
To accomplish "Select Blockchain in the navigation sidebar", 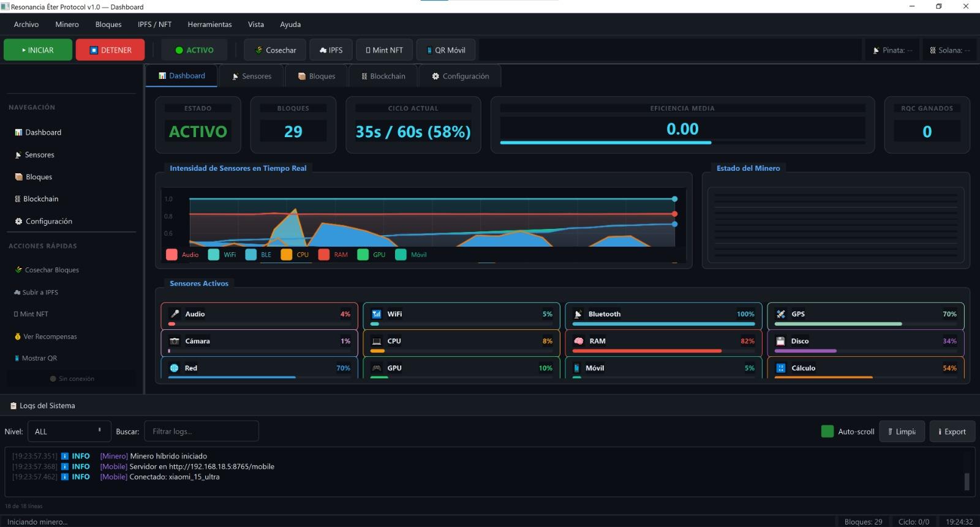I will (x=40, y=199).
